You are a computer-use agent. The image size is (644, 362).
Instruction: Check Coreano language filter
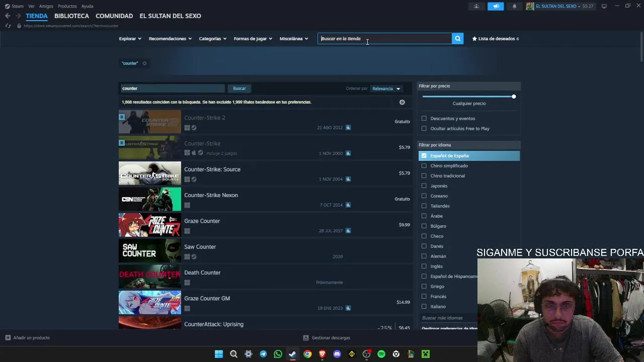(x=424, y=196)
